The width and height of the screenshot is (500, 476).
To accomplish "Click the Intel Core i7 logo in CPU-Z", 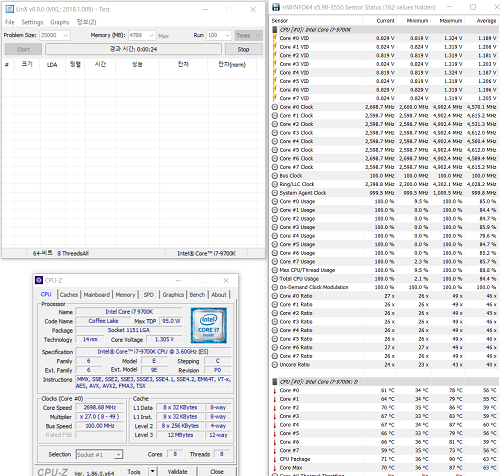I will pyautogui.click(x=209, y=325).
